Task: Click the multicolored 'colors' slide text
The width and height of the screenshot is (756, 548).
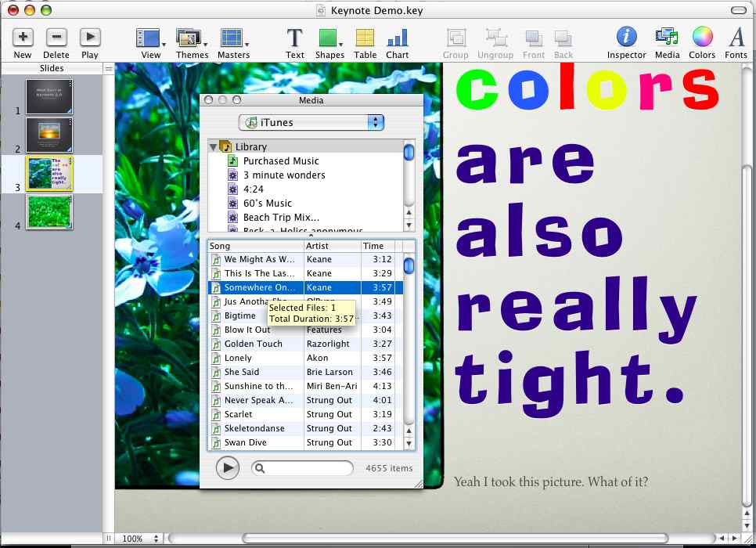Action: tap(587, 86)
